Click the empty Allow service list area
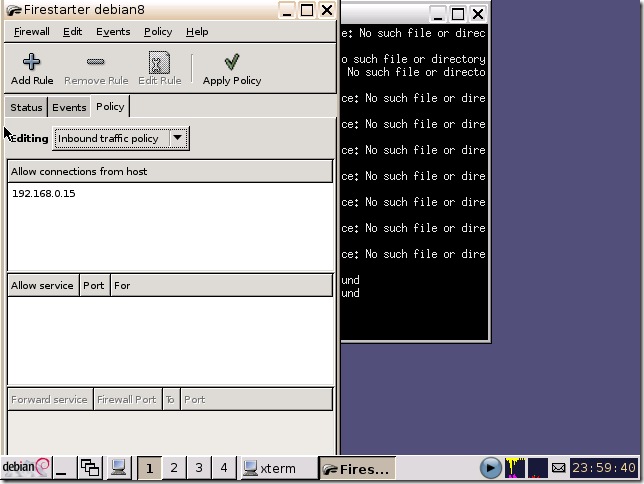 tap(170, 340)
